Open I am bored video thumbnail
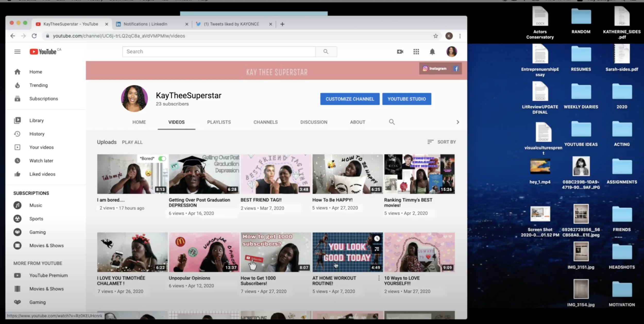The height and width of the screenshot is (324, 644). pos(132,174)
